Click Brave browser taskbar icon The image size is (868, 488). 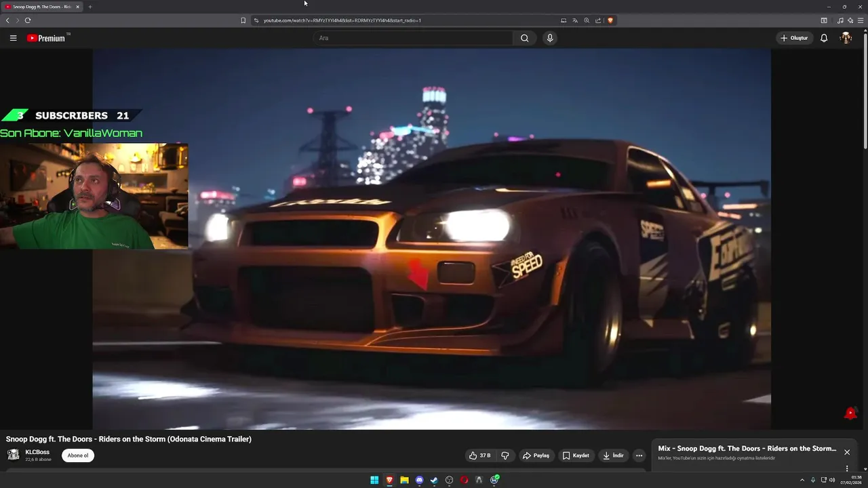[389, 480]
